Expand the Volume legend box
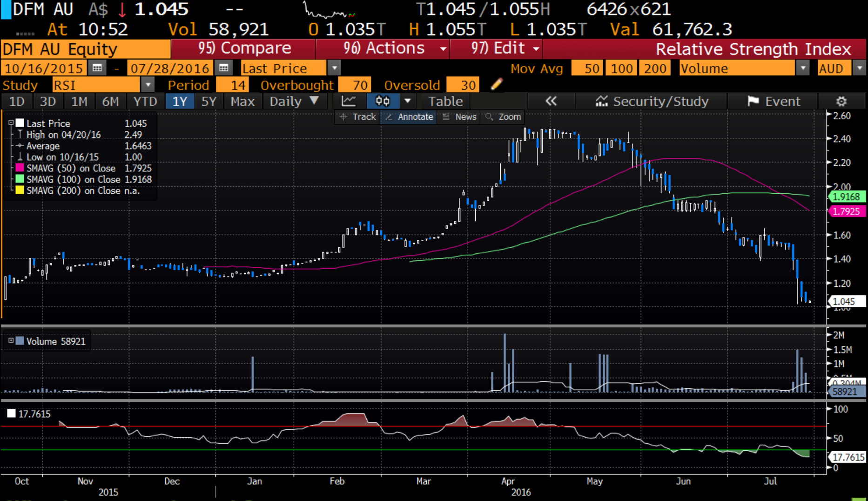 coord(11,340)
